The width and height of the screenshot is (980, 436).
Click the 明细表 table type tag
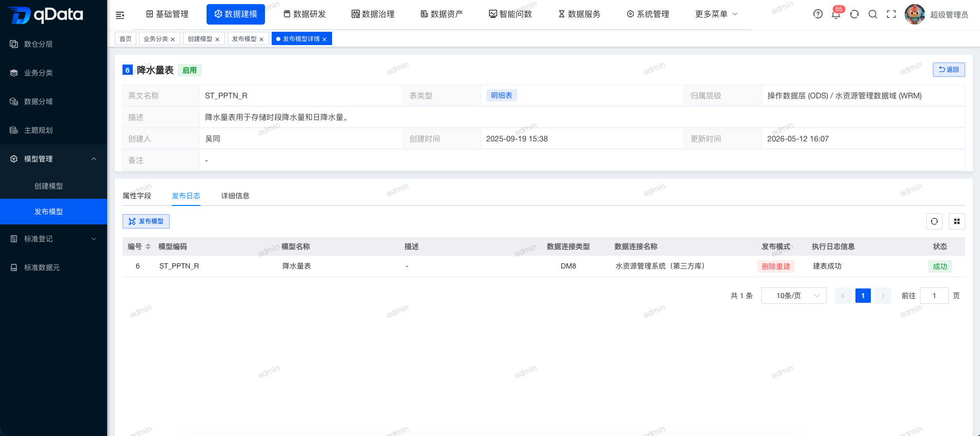pos(502,95)
